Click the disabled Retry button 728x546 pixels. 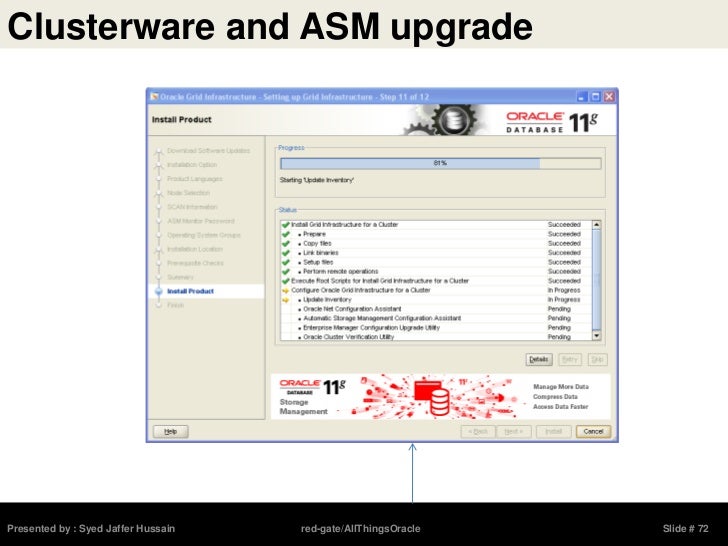pyautogui.click(x=570, y=359)
